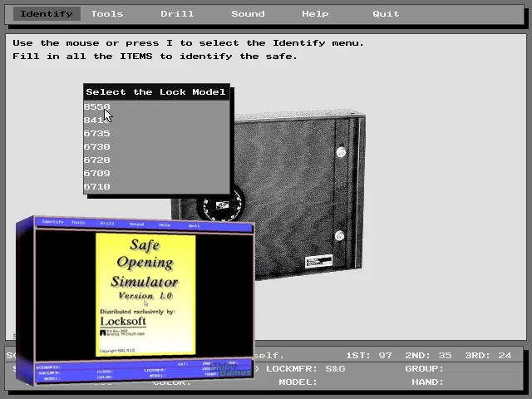Click the MODEL field label in status bar
This screenshot has height=399, width=532.
click(298, 382)
